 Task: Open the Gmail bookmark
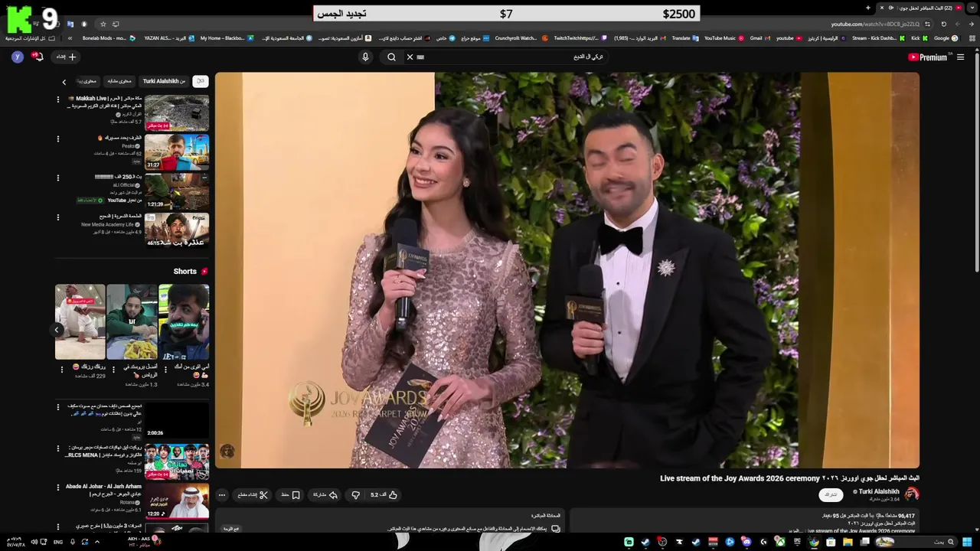[x=759, y=37]
